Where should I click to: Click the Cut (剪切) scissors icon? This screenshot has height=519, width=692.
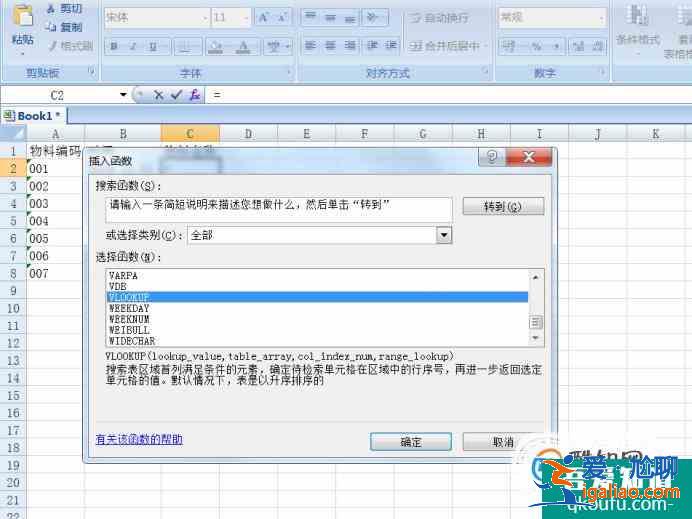[x=51, y=8]
